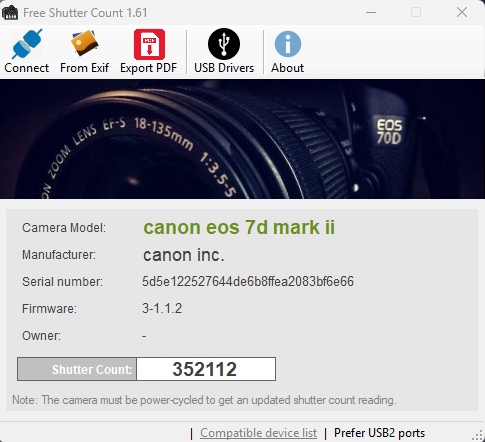Click the window title Free Shutter Count 1.61
The height and width of the screenshot is (442, 485).
(x=85, y=13)
